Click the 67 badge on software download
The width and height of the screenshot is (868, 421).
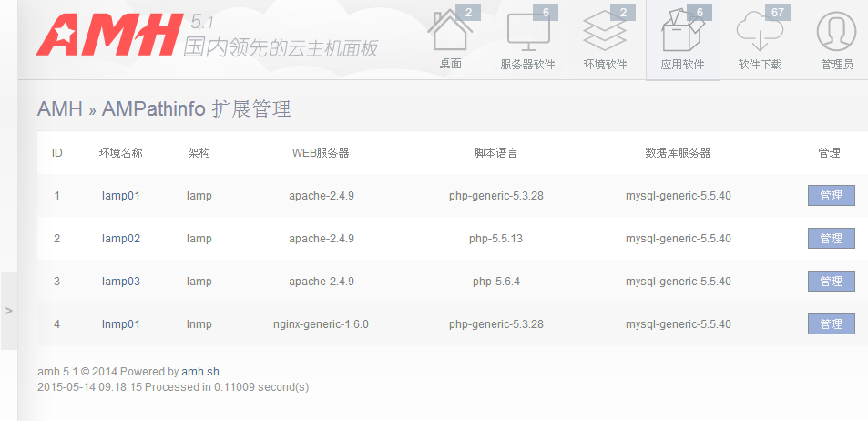[x=778, y=13]
